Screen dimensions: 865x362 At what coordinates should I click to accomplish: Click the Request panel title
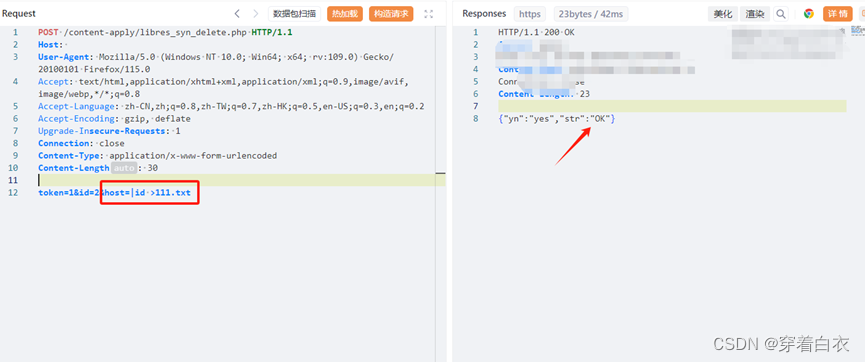click(19, 14)
